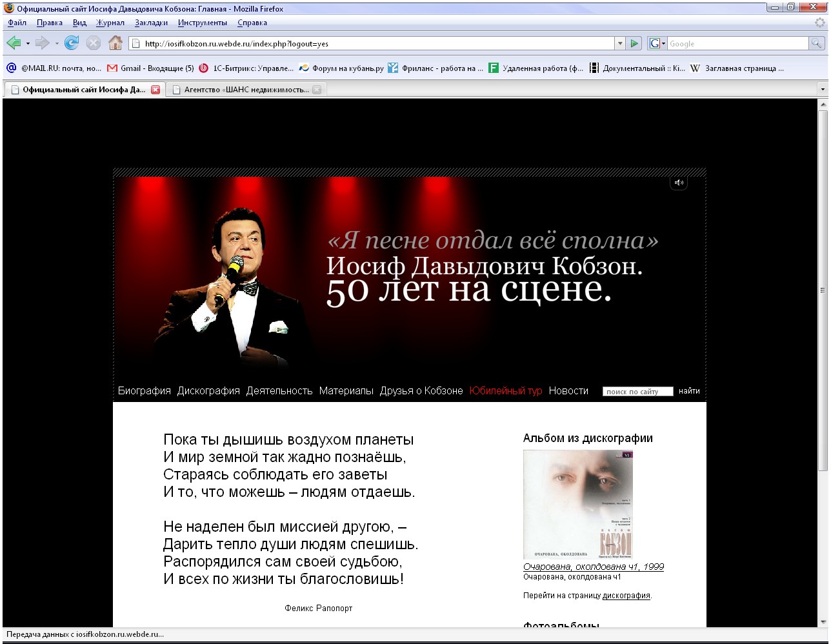Screen dimensions: 831x644
Task: Click the search magnifier icon
Action: point(817,43)
